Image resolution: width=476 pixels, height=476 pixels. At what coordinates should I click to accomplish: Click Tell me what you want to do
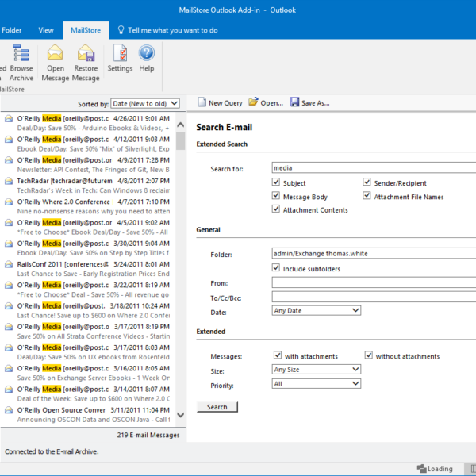pos(172,30)
